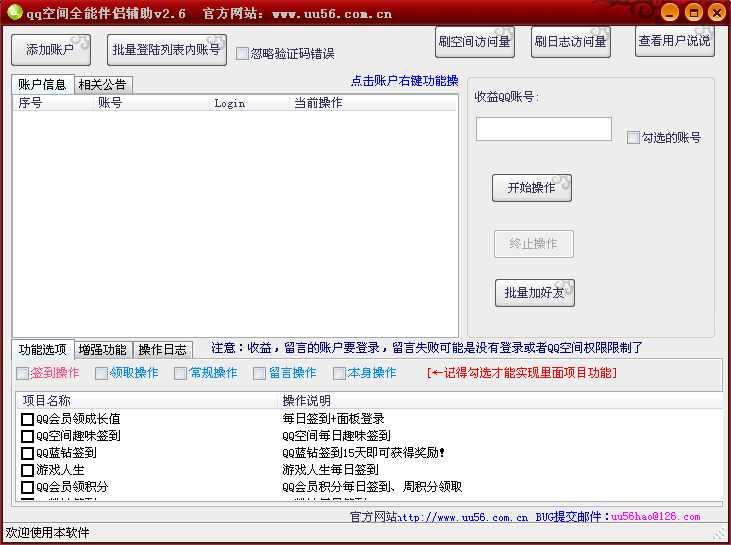This screenshot has width=731, height=545.
Task: Click QQ空间每日趣味签到 description text
Action: click(x=336, y=436)
